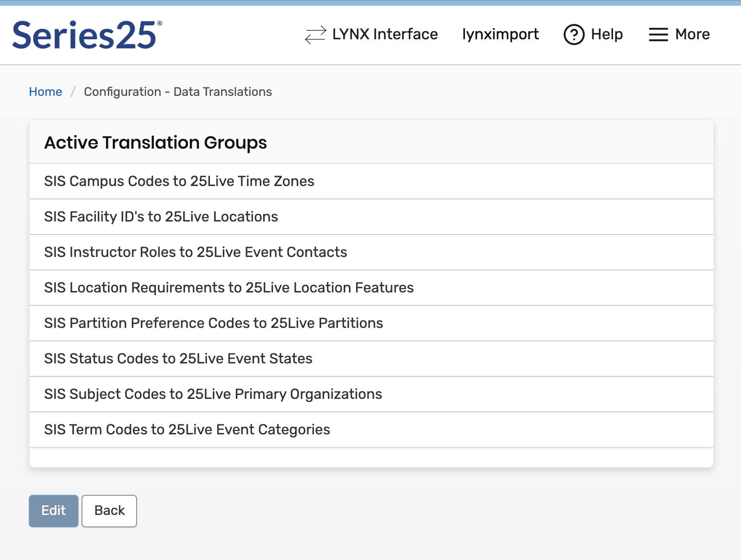Click the Back button
The width and height of the screenshot is (741, 560).
(109, 511)
